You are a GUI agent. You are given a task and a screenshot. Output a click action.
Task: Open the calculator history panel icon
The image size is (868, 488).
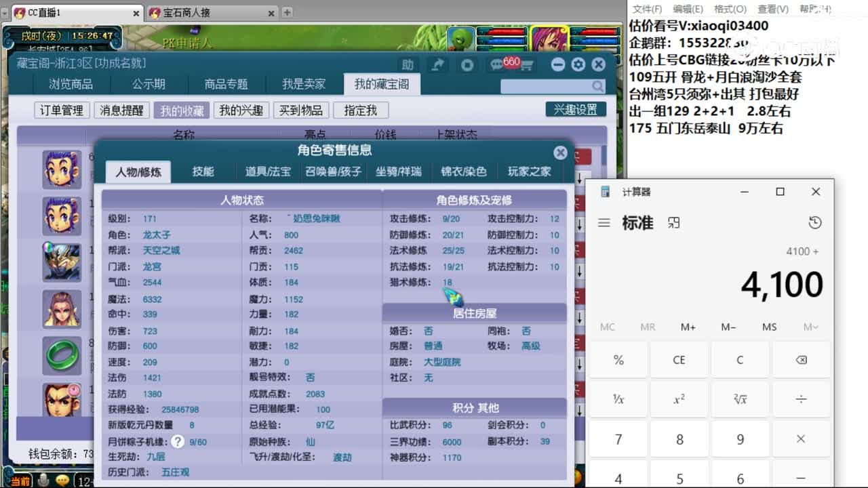(x=815, y=222)
